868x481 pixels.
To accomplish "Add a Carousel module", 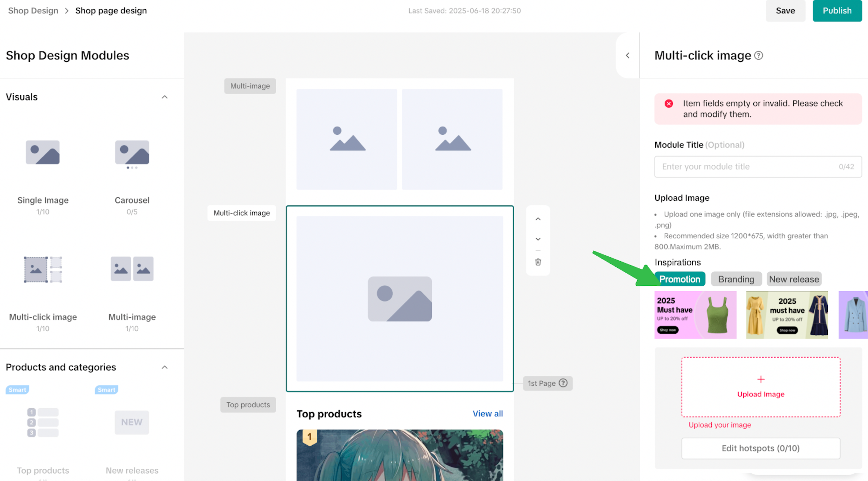I will point(132,153).
